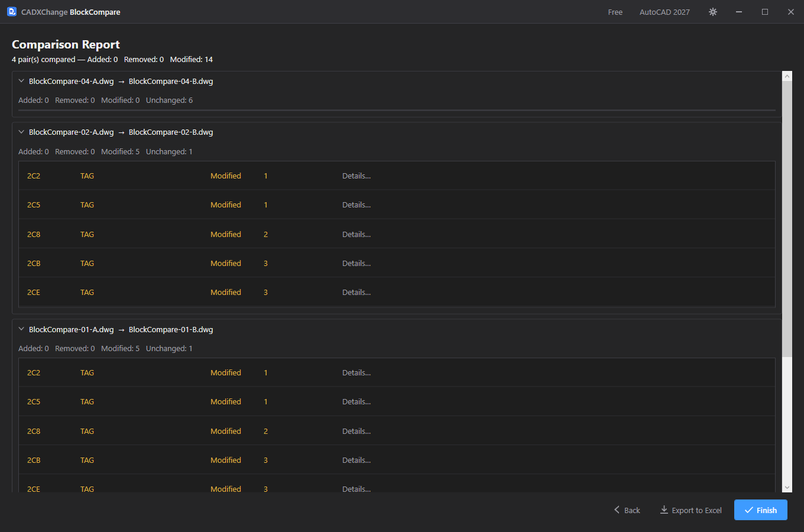The width and height of the screenshot is (804, 532).
Task: Select handle 2C2 in BlockCompare-02 section
Action: 34,176
